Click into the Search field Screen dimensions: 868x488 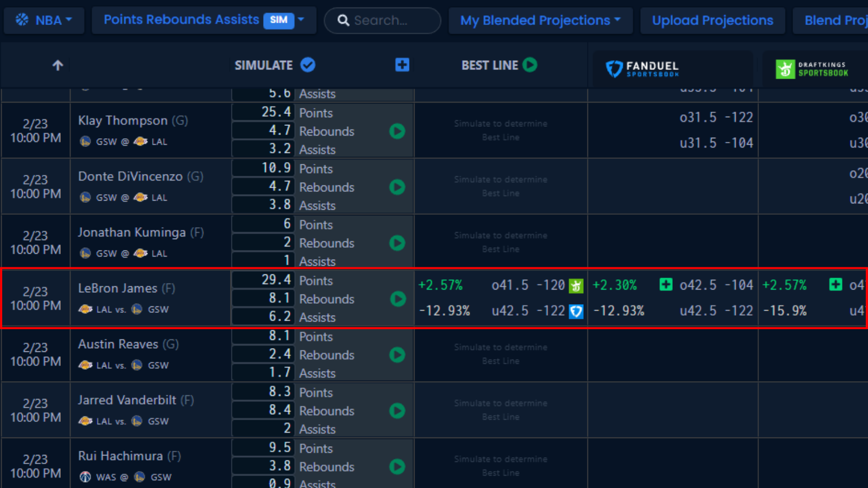(388, 21)
